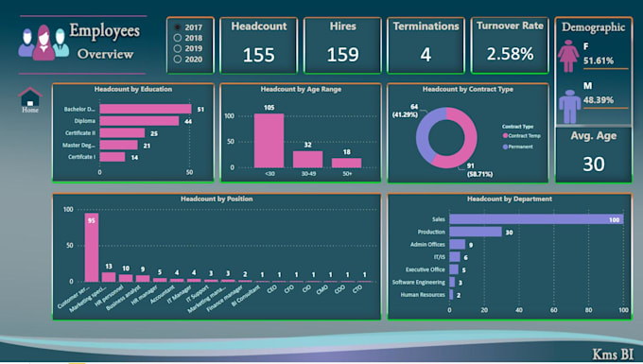Select the Customer service position bar
The height and width of the screenshot is (364, 643).
(92, 247)
